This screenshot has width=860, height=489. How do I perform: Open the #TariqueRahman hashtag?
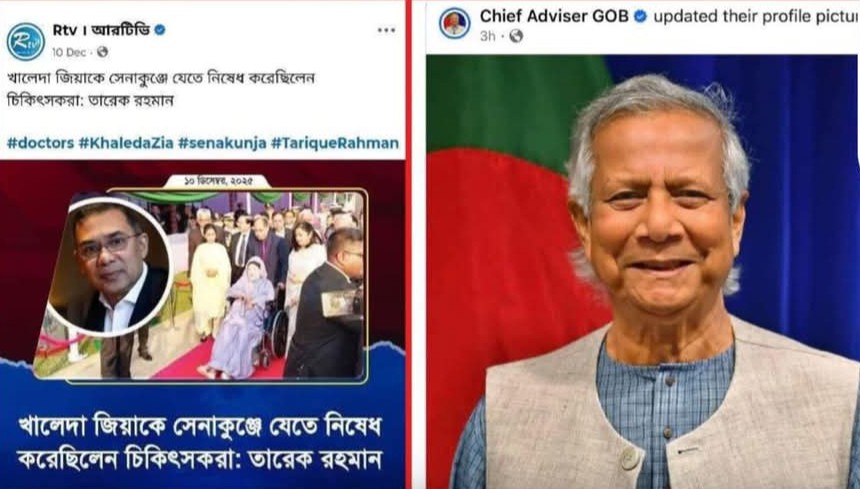coord(335,143)
